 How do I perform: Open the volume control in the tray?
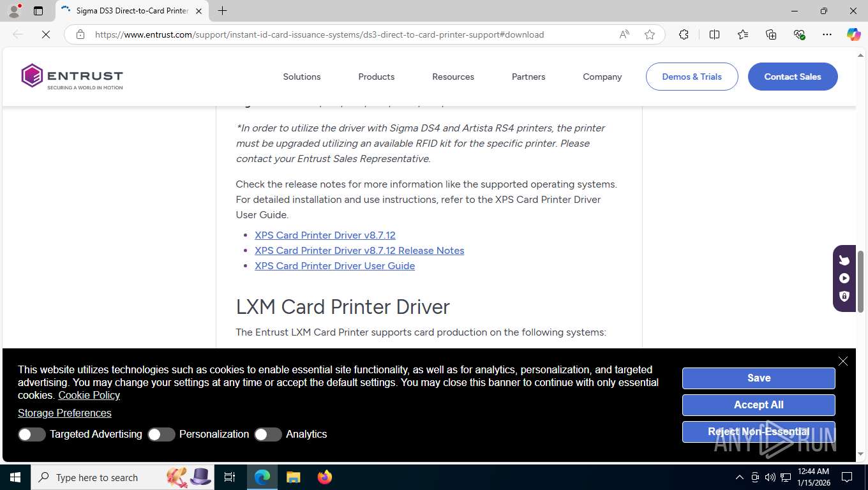(x=770, y=477)
